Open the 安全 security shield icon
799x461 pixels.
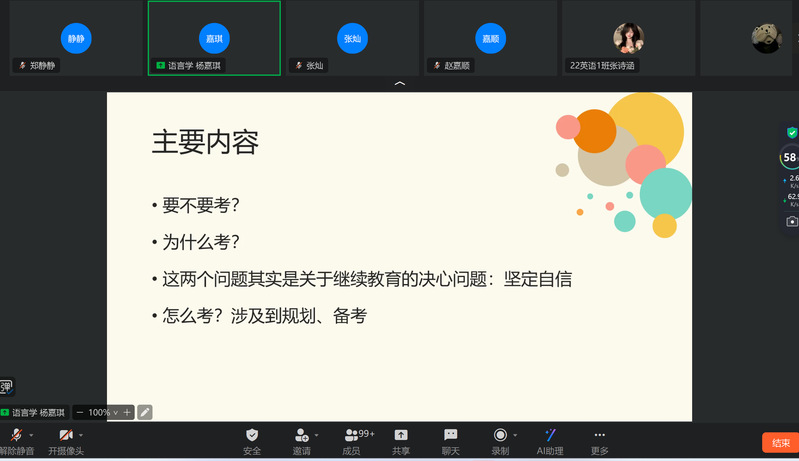pyautogui.click(x=252, y=436)
